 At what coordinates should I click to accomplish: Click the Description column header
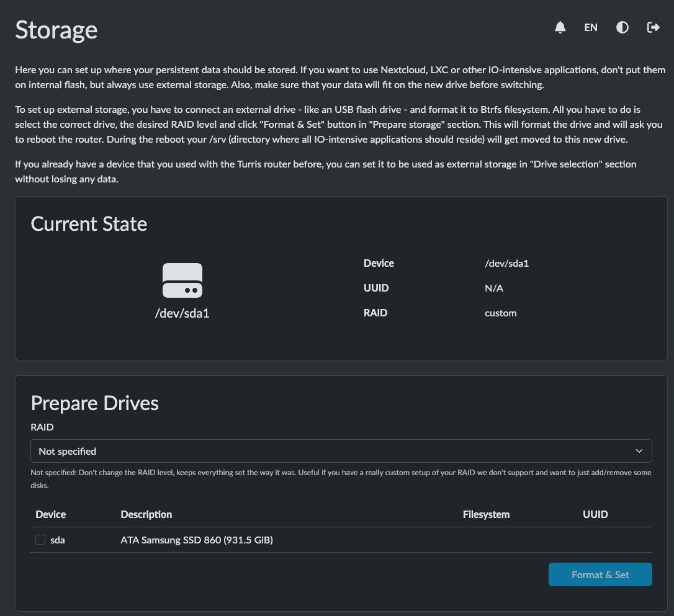(x=146, y=514)
